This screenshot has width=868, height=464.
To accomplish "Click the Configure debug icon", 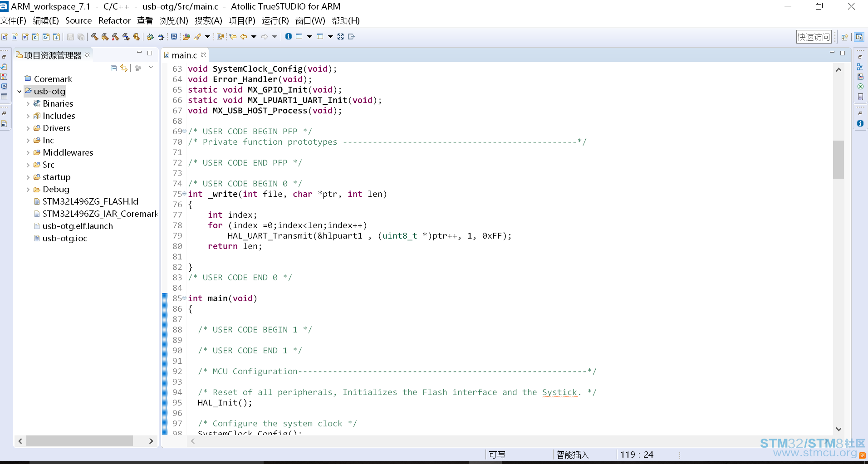I will point(161,37).
